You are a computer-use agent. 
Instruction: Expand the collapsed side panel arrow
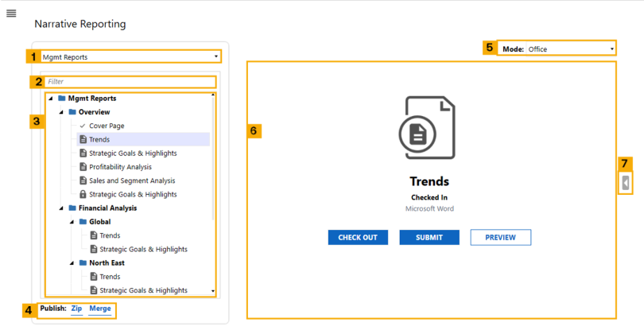[627, 184]
